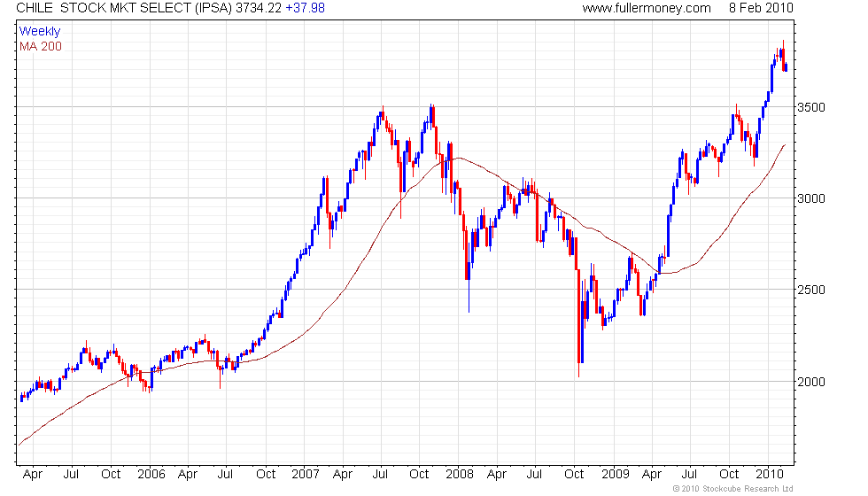868x496 pixels.
Task: Click the 2010 year label on time axis
Action: click(x=770, y=475)
